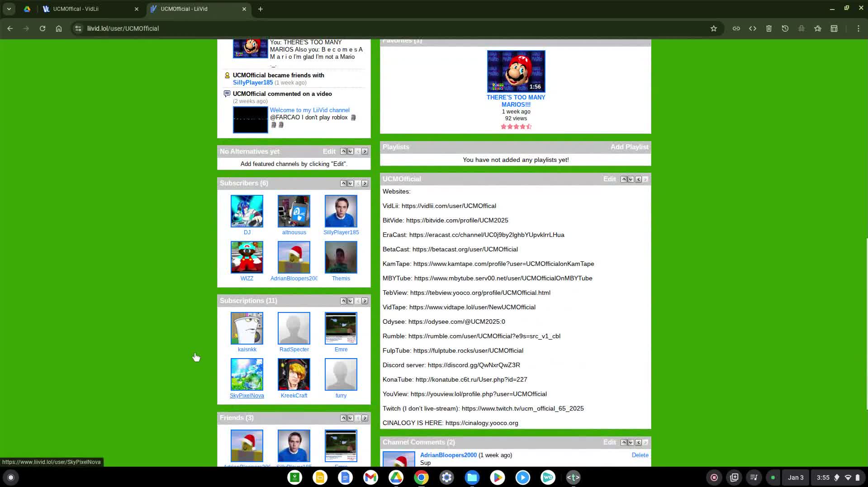Reload the page

[43, 28]
